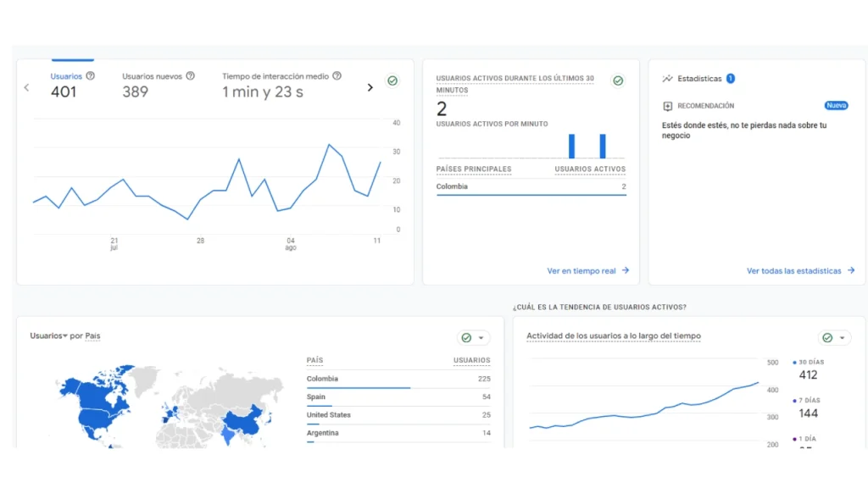Image resolution: width=868 pixels, height=488 pixels.
Task: Go to the previous metrics with left chevron
Action: pos(26,87)
